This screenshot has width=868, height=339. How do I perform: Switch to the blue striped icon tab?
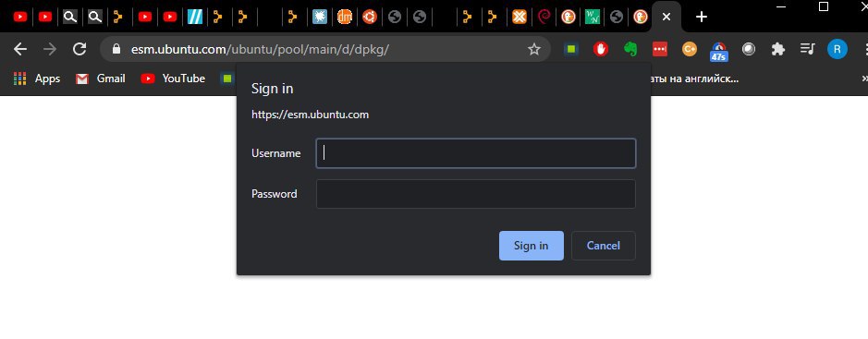(x=195, y=18)
